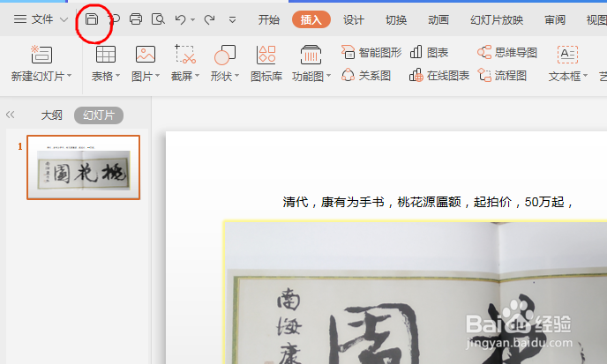Image resolution: width=607 pixels, height=364 pixels.
Task: Expand the 形状 dropdown arrow
Action: [237, 76]
